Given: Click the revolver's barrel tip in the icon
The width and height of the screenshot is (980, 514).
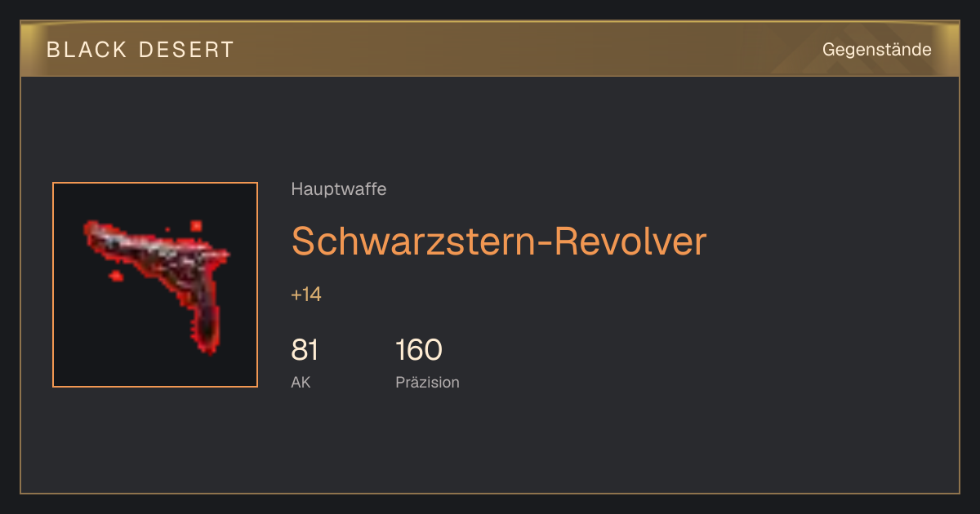Looking at the screenshot, I should pyautogui.click(x=90, y=229).
